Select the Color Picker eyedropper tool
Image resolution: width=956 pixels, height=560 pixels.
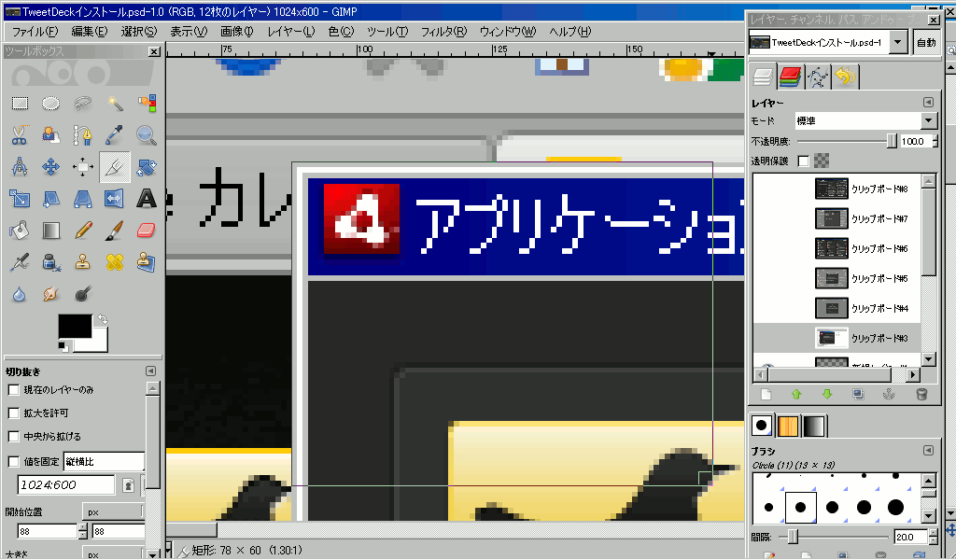click(x=115, y=134)
